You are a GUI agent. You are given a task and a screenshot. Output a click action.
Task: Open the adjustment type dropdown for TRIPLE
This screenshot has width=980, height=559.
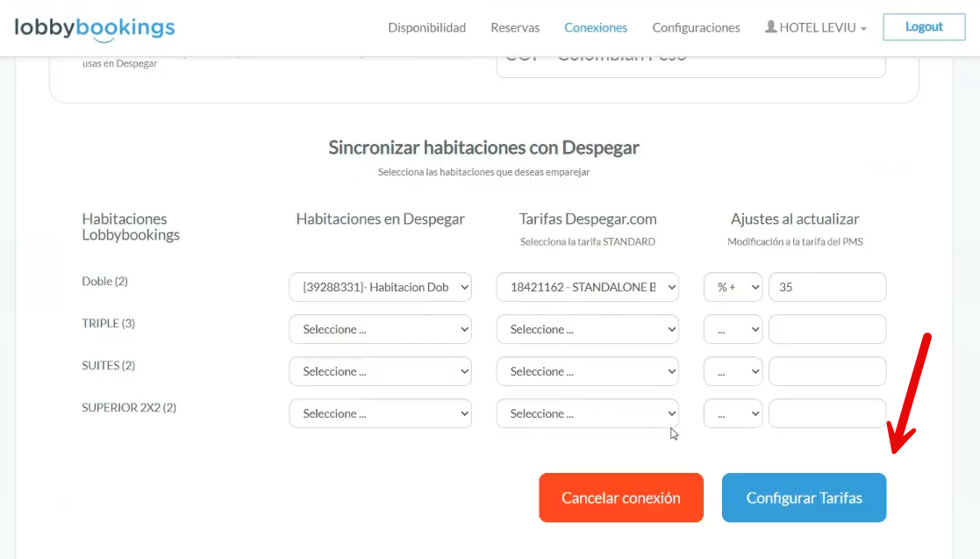point(733,329)
